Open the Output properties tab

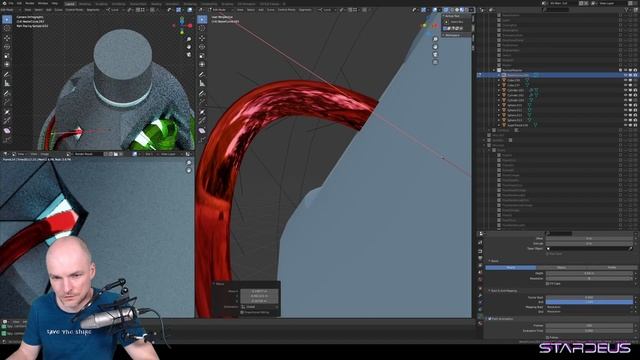click(480, 251)
